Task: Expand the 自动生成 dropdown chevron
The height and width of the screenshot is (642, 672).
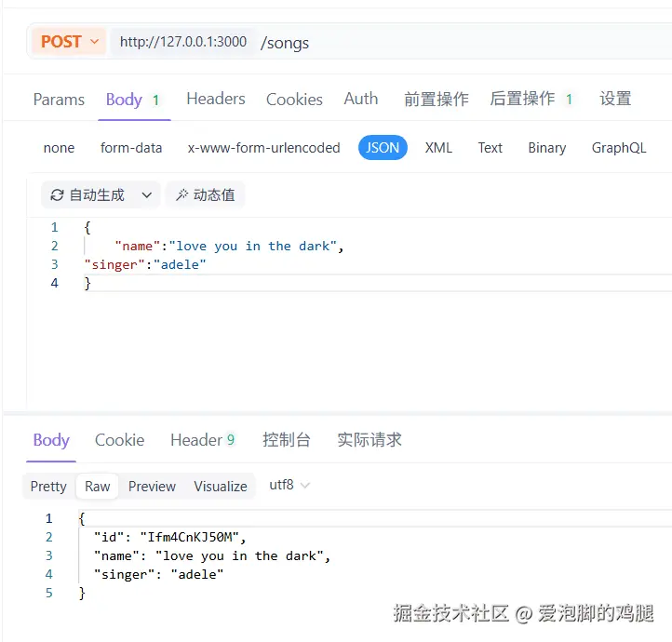Action: tap(146, 195)
